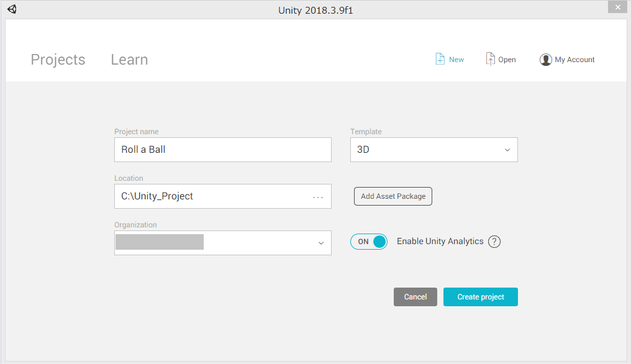Click the New project document icon
Viewport: 631px width, 364px height.
click(440, 59)
